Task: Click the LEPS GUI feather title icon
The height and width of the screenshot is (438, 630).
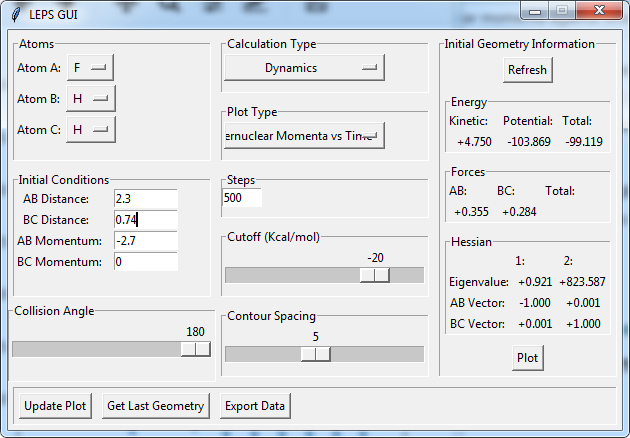Action: point(13,14)
